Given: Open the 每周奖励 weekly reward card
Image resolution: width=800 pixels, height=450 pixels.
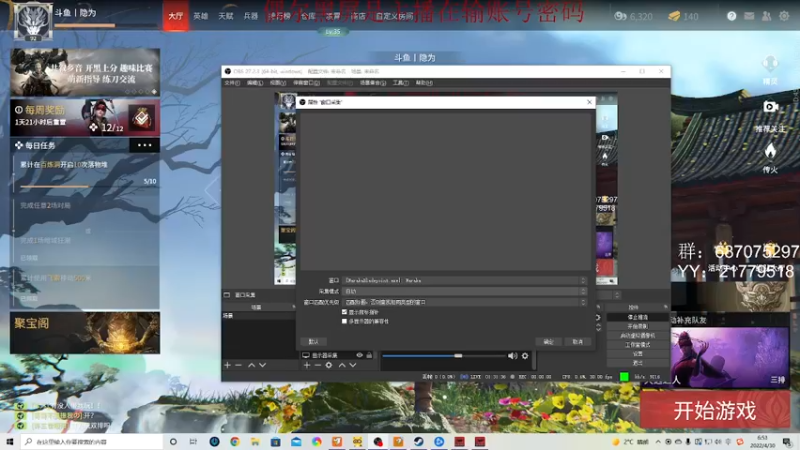Looking at the screenshot, I should pos(85,118).
